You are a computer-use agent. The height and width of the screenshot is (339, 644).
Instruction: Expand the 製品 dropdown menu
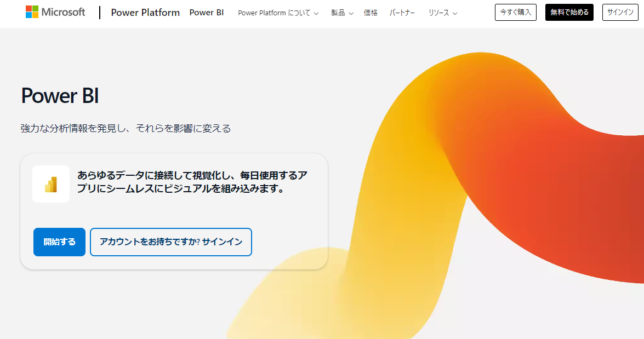342,13
